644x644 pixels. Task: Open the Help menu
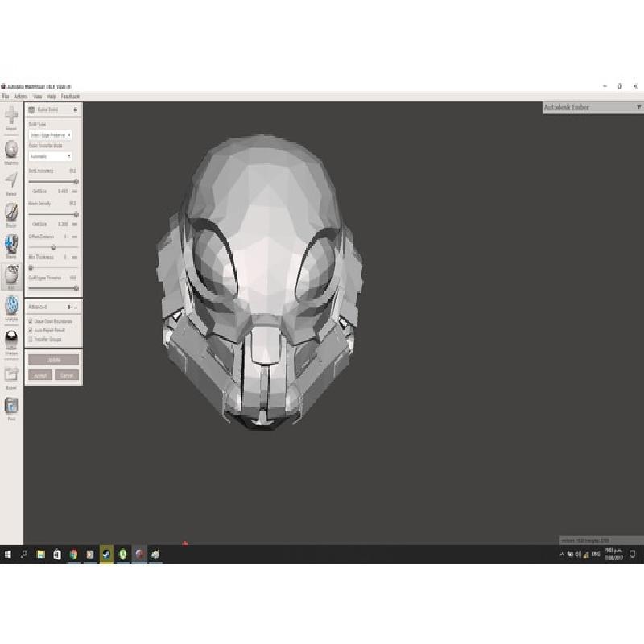click(x=52, y=97)
